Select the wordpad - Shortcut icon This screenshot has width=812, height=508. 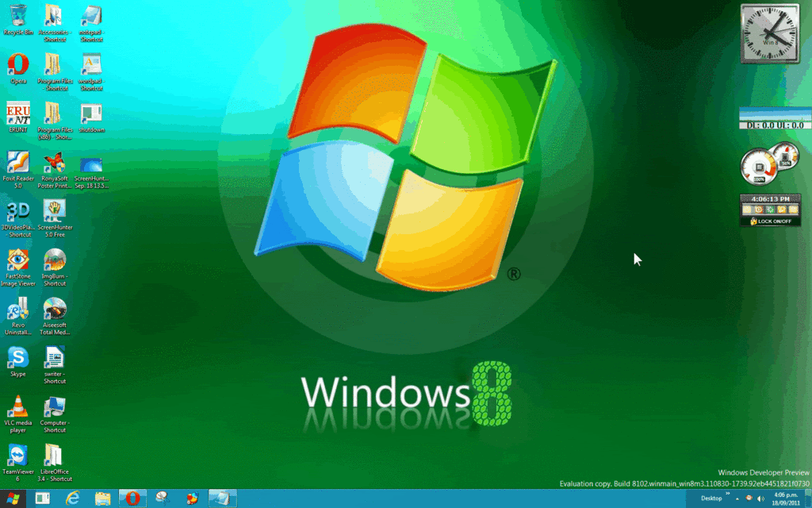pyautogui.click(x=91, y=71)
